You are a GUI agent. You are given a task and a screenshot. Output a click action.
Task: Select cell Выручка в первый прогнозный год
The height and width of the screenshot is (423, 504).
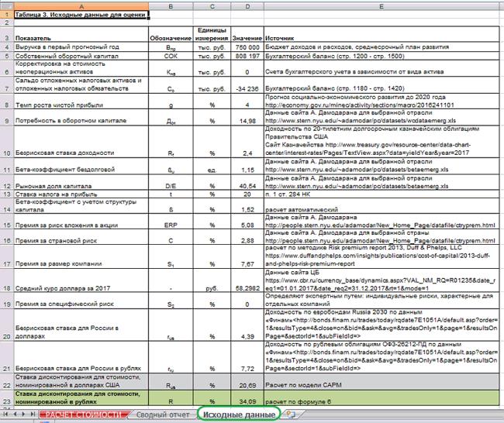tap(81, 47)
